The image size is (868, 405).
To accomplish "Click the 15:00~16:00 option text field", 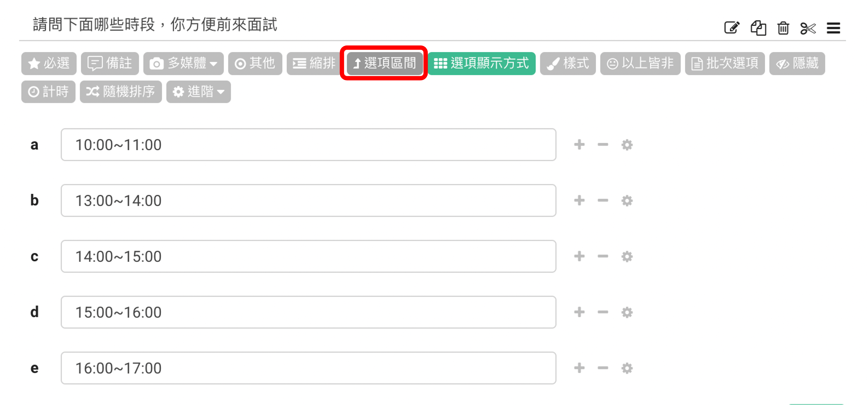I will pos(308,312).
